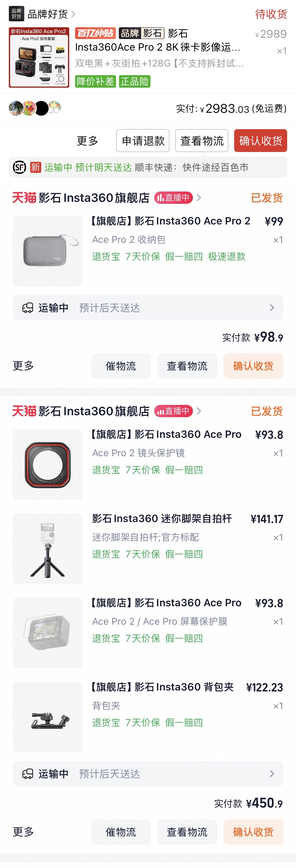This screenshot has height=868, width=296.
Task: Open the 镜头保护镜 lens guard thumbnail
Action: (x=47, y=464)
